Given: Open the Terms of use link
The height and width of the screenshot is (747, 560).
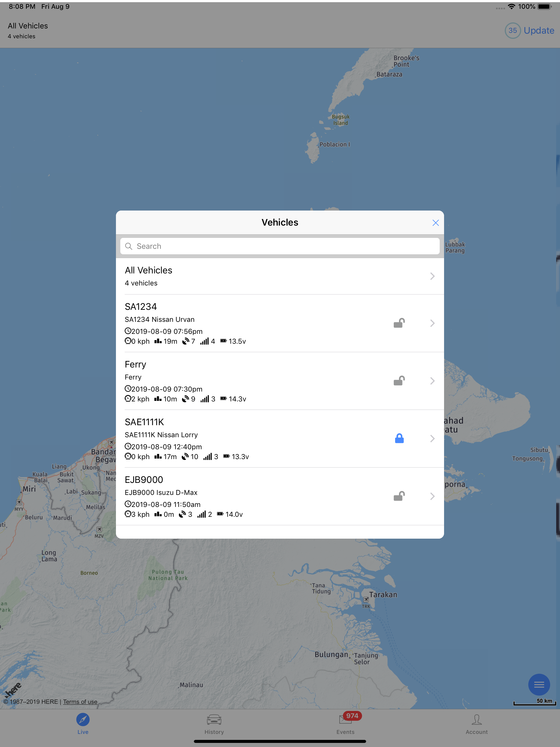Looking at the screenshot, I should (80, 702).
